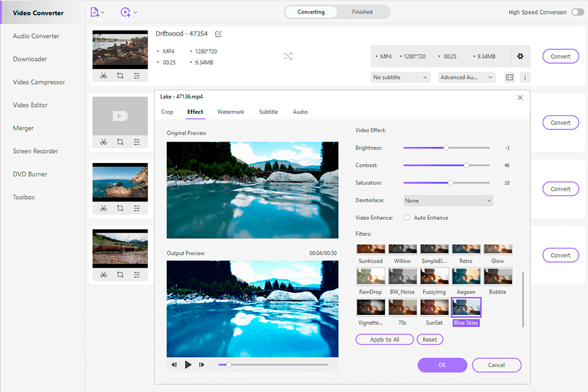Click the previous frame playback icon
Screen dimensions: 588x392
point(174,364)
